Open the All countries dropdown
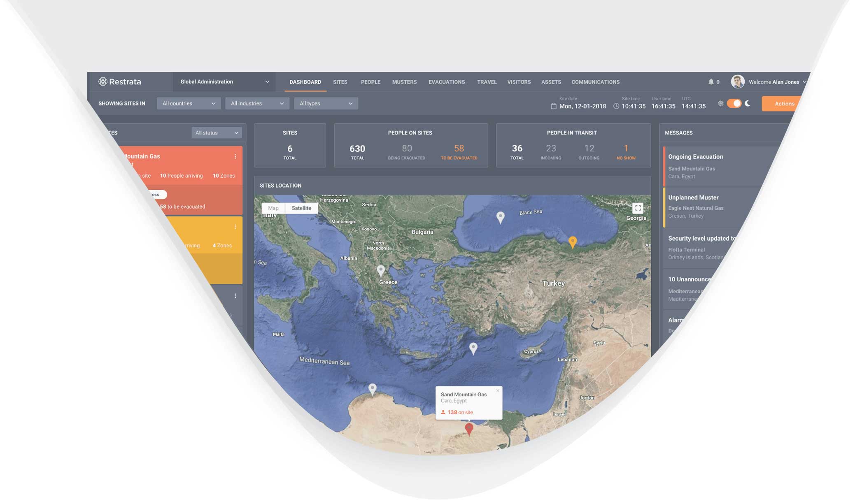 pyautogui.click(x=189, y=104)
